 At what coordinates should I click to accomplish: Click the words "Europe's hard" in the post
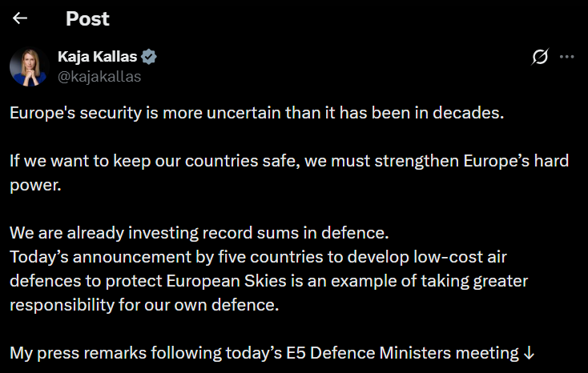pyautogui.click(x=518, y=161)
